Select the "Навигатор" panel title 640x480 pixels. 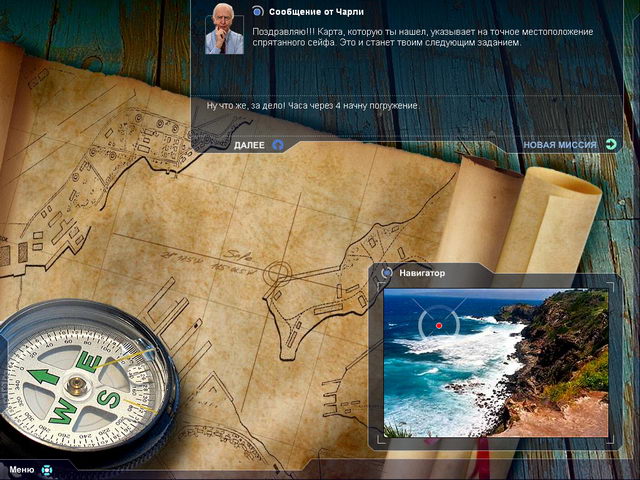pos(422,272)
